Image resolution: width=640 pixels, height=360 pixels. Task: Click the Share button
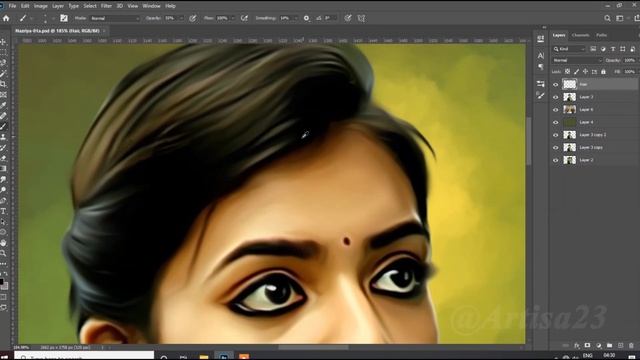(x=637, y=18)
